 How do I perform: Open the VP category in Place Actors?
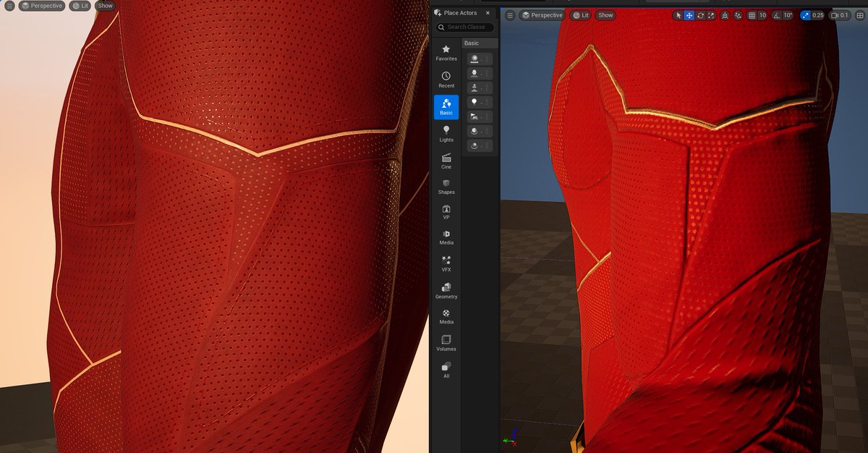pos(446,213)
